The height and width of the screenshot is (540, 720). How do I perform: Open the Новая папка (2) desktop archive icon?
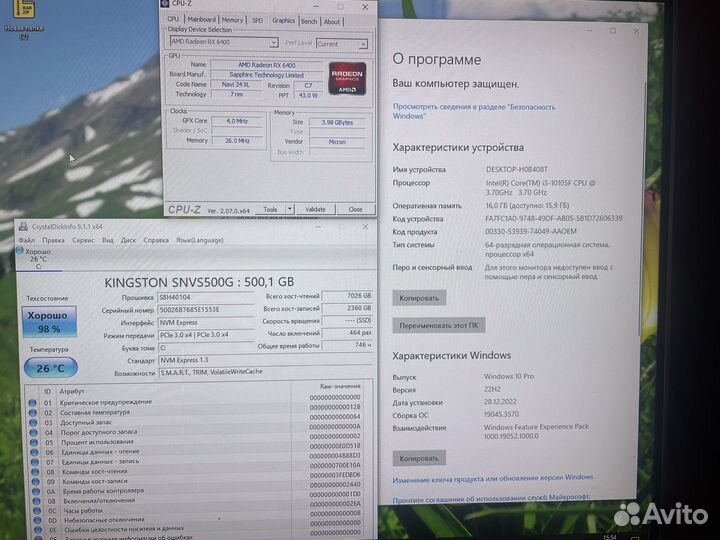pyautogui.click(x=24, y=18)
